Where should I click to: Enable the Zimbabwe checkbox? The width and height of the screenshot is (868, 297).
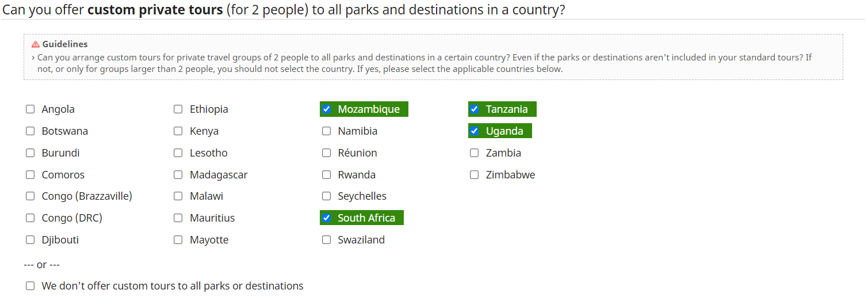[x=475, y=175]
